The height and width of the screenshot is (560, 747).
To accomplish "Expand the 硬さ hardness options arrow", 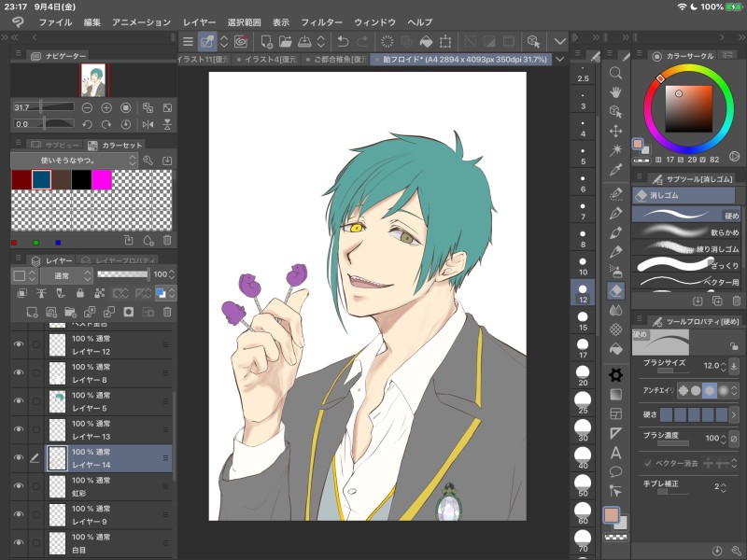I will (733, 413).
